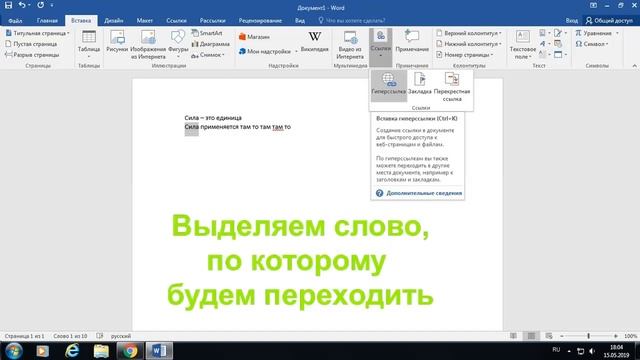Click the page count in status bar
This screenshot has height=360, width=640.
click(24, 336)
